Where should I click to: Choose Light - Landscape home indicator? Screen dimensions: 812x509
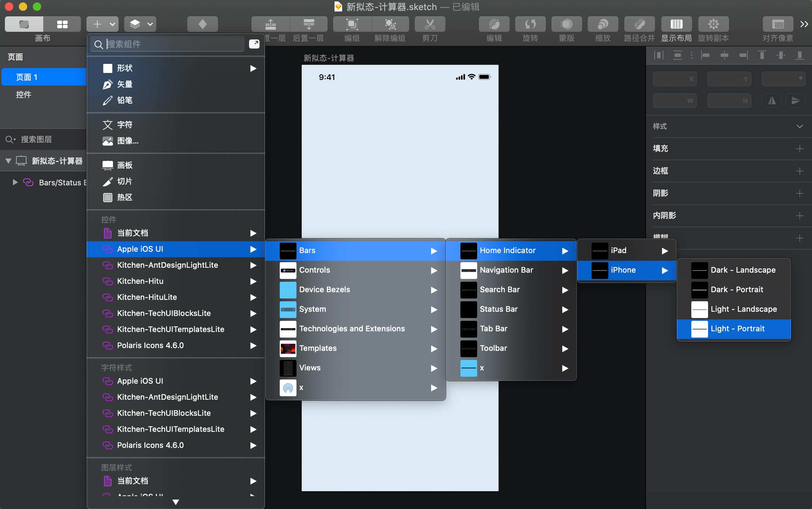point(734,309)
